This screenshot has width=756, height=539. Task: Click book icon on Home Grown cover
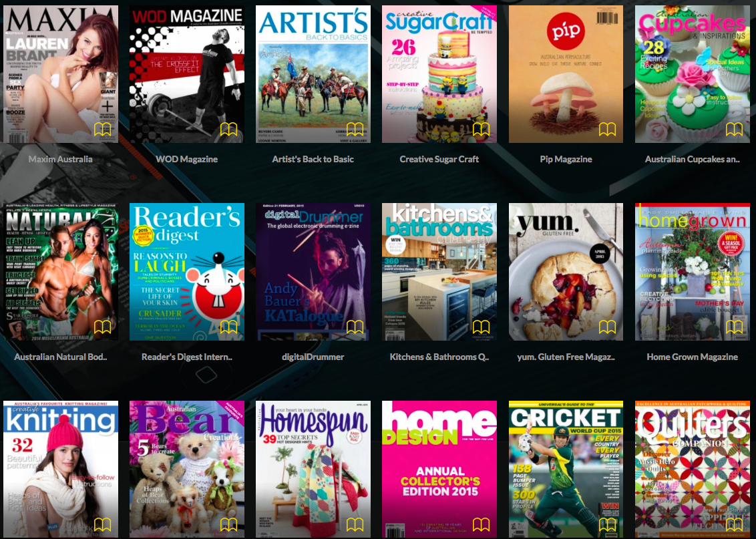tap(734, 327)
